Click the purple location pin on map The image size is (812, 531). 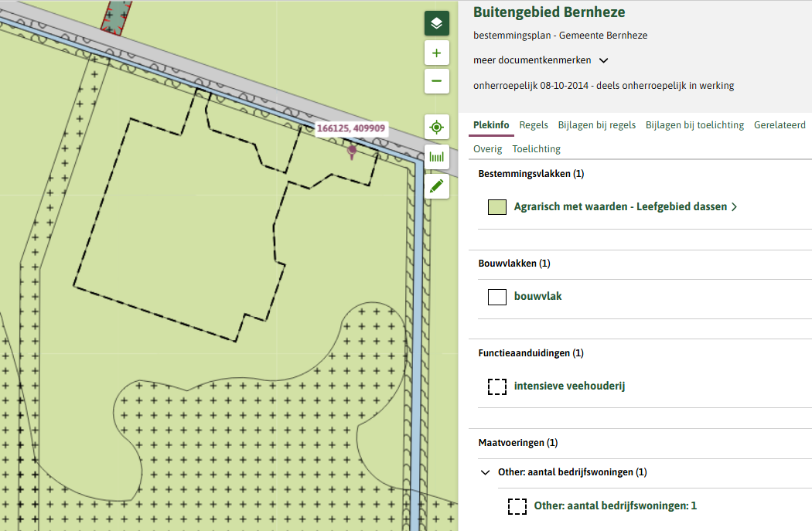pos(352,151)
